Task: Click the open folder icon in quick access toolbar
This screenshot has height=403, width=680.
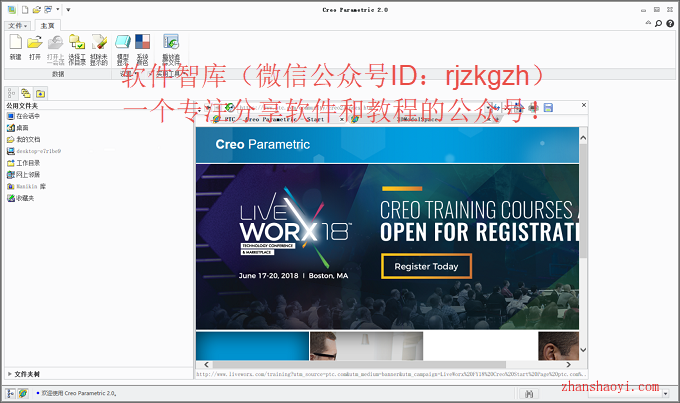Action: point(37,10)
